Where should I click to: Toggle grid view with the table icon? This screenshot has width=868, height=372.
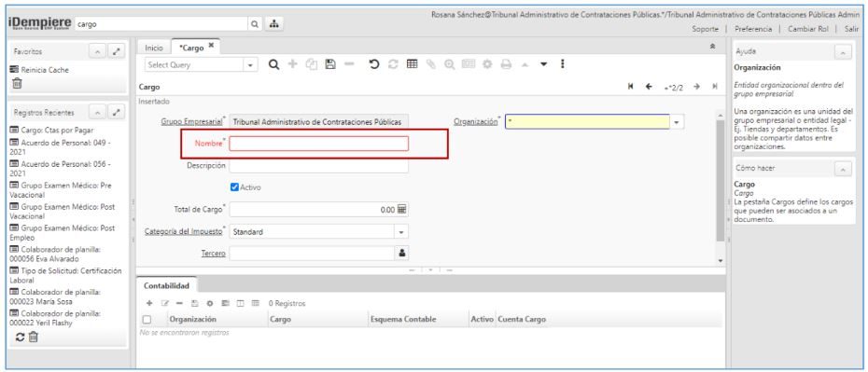coord(412,64)
